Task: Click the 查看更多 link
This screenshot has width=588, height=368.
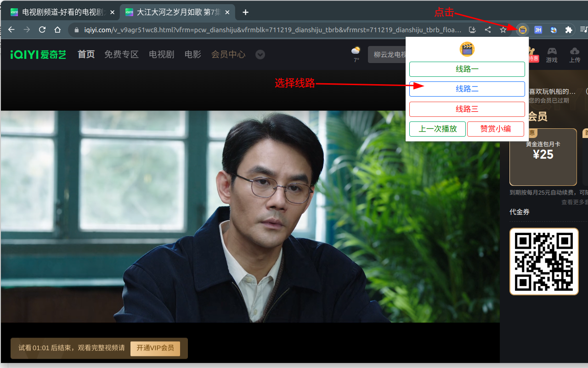Action: [574, 202]
